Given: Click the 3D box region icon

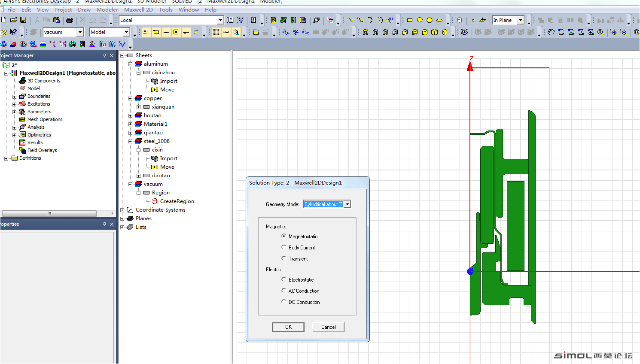Looking at the screenshot, I should click(x=460, y=20).
